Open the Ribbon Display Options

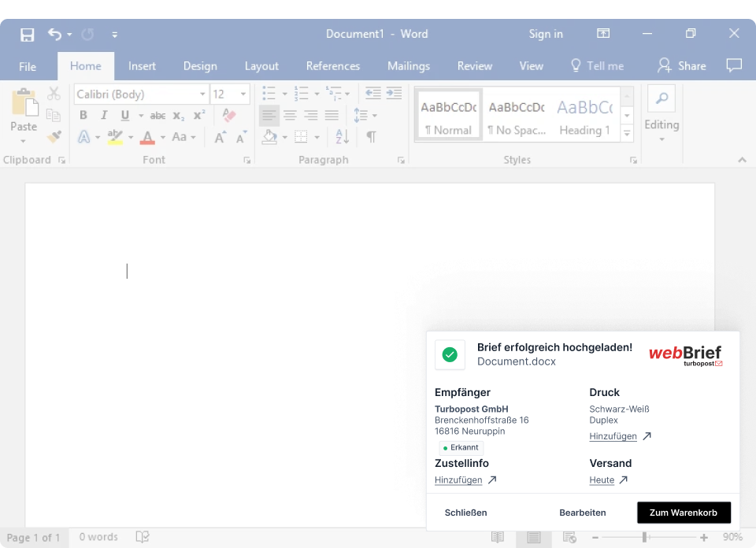[x=603, y=33]
